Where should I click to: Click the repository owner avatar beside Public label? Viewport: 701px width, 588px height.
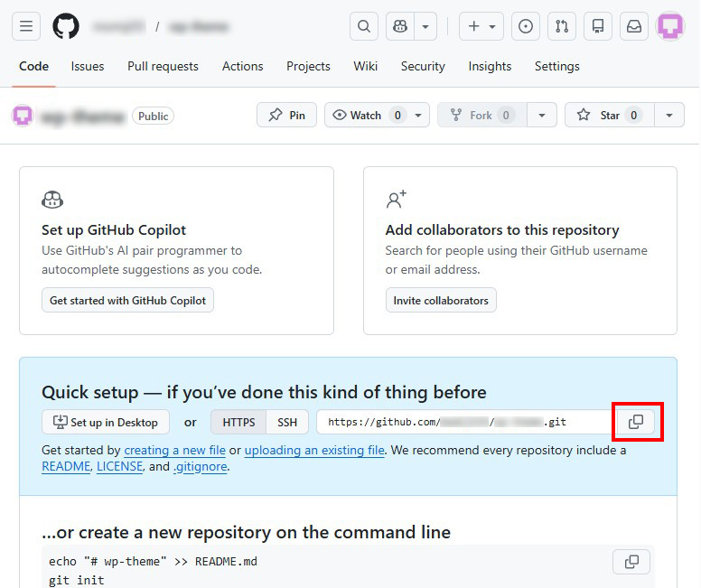(23, 116)
